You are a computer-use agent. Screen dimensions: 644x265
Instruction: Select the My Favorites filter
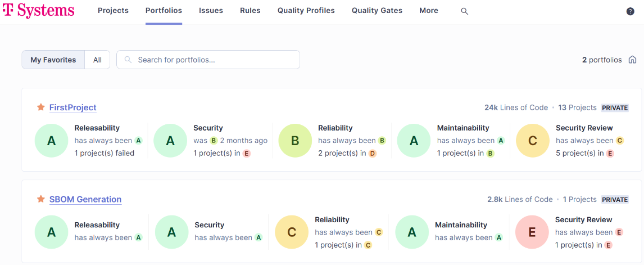(x=53, y=60)
